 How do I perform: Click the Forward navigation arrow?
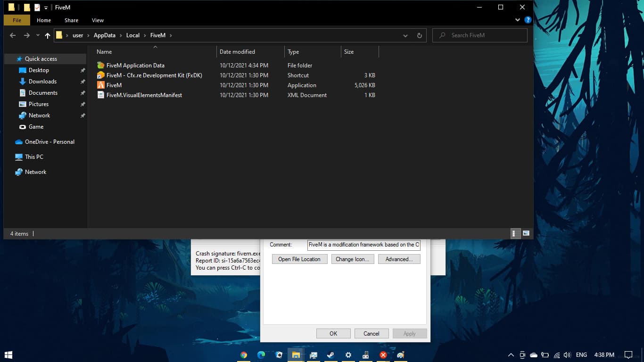(x=27, y=35)
